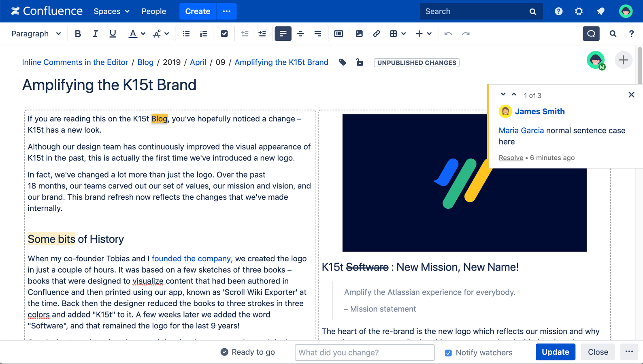Click the founded the company link
This screenshot has height=364, width=643.
pos(191,258)
